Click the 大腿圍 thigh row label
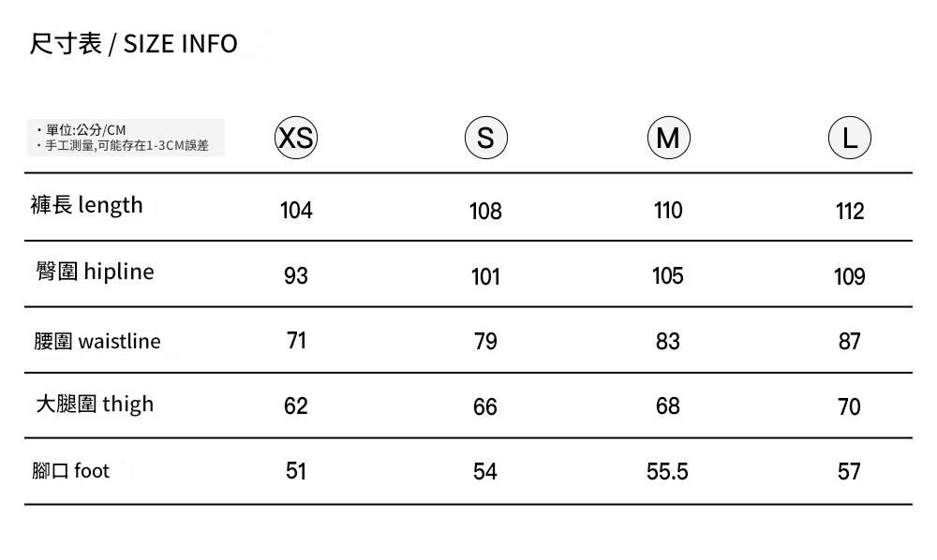This screenshot has width=937, height=560. pyautogui.click(x=95, y=405)
